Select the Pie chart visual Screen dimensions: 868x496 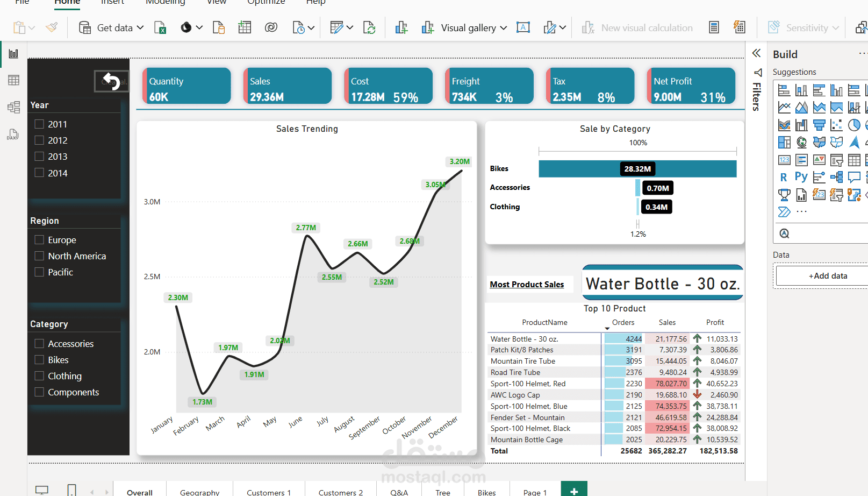[854, 125]
